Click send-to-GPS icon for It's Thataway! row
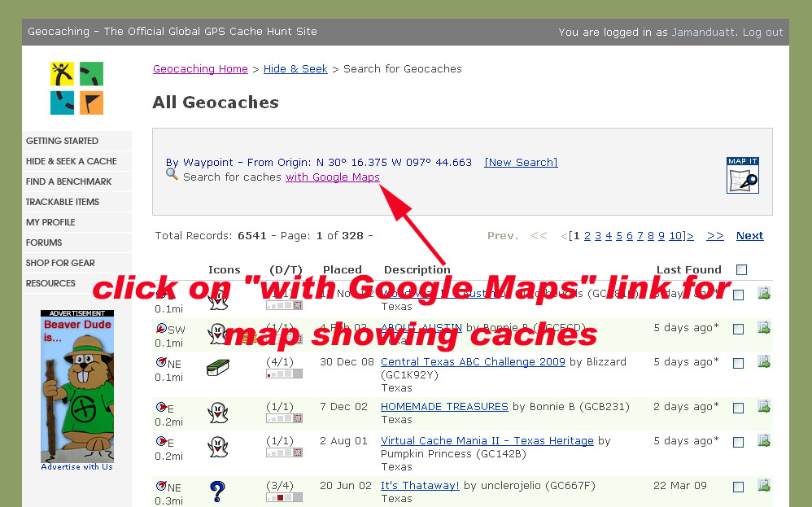 pyautogui.click(x=764, y=485)
